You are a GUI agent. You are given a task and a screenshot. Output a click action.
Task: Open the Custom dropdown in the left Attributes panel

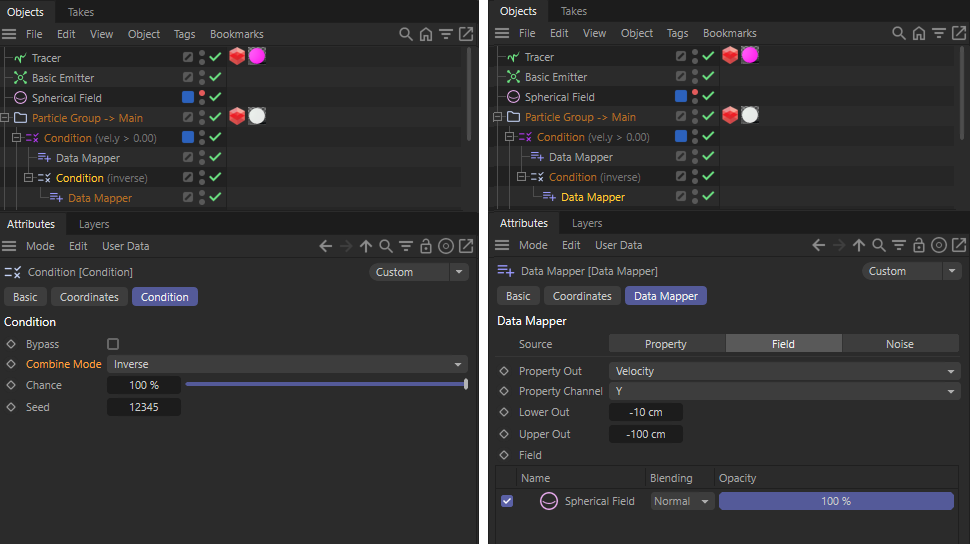click(x=419, y=272)
